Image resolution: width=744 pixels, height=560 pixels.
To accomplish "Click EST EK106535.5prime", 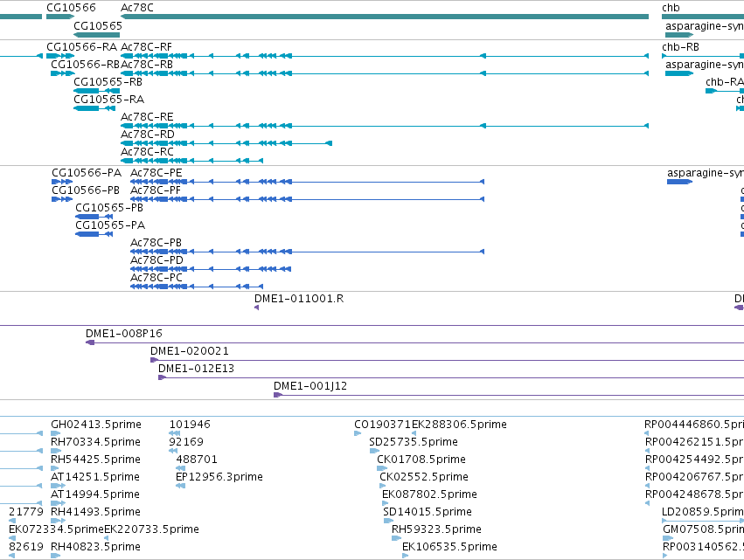I will click(x=405, y=556).
